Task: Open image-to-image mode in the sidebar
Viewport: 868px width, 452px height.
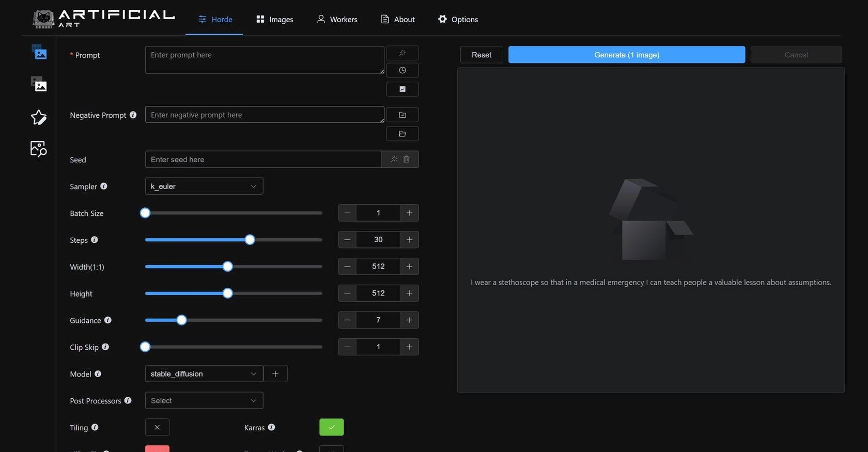Action: [39, 84]
